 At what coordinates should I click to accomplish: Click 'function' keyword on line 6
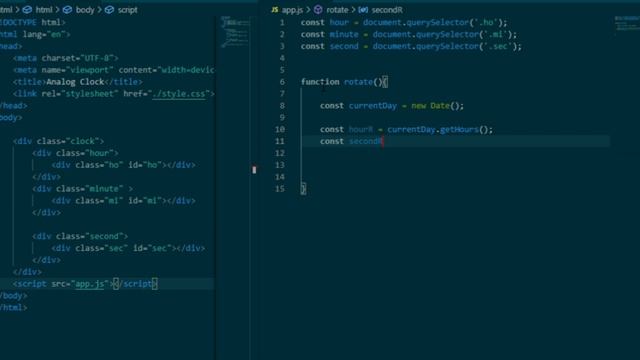[320, 82]
